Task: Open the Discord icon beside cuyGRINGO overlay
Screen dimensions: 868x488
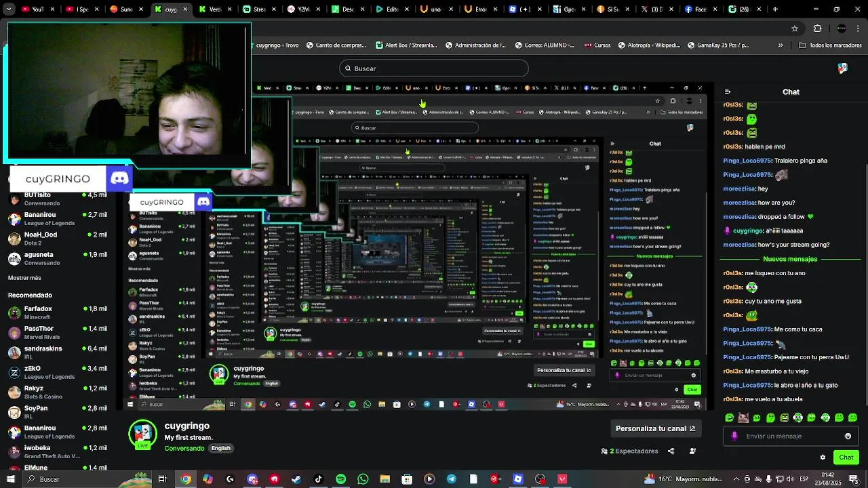Action: coord(119,178)
